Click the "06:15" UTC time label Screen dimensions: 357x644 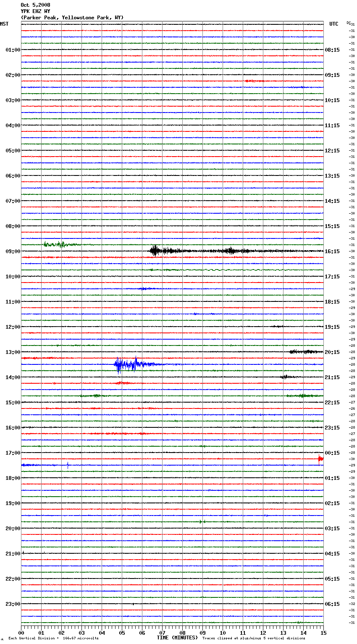[332, 604]
